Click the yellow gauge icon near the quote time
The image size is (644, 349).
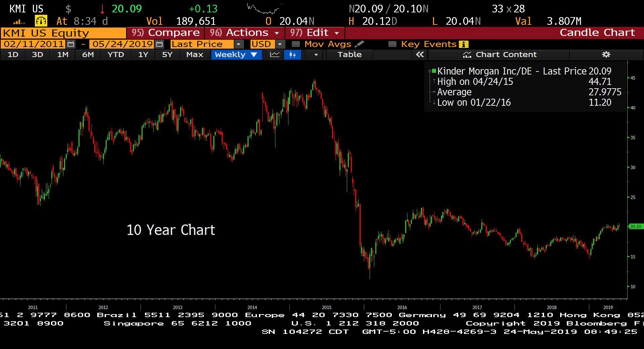[41, 21]
